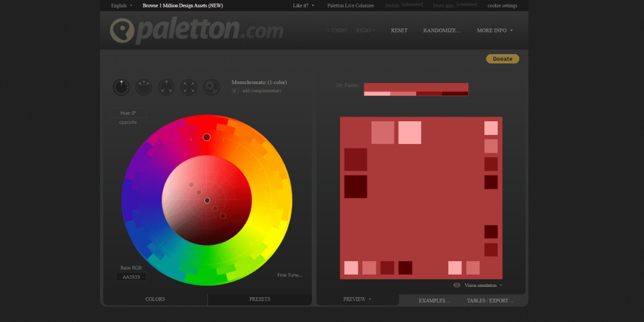
Task: Switch to the Presets tab
Action: tap(260, 299)
